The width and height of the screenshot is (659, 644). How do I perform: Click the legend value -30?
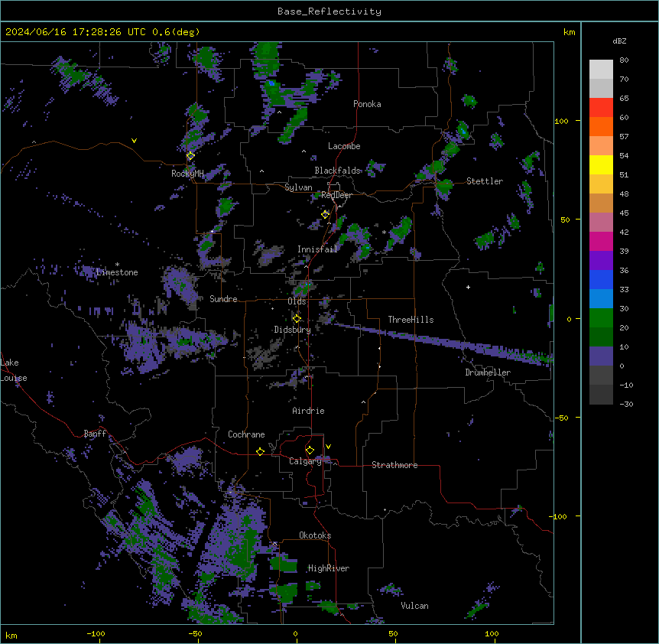(x=626, y=404)
